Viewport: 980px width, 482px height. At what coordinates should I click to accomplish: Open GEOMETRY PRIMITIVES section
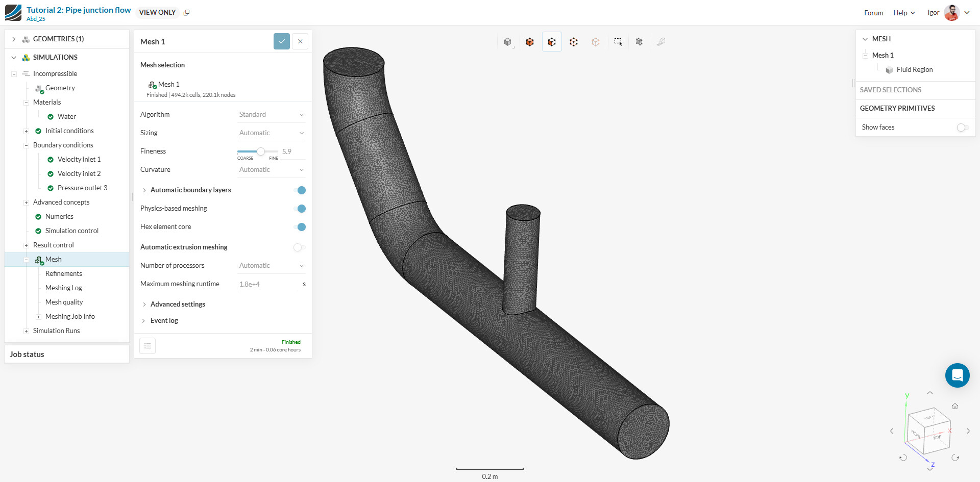915,109
